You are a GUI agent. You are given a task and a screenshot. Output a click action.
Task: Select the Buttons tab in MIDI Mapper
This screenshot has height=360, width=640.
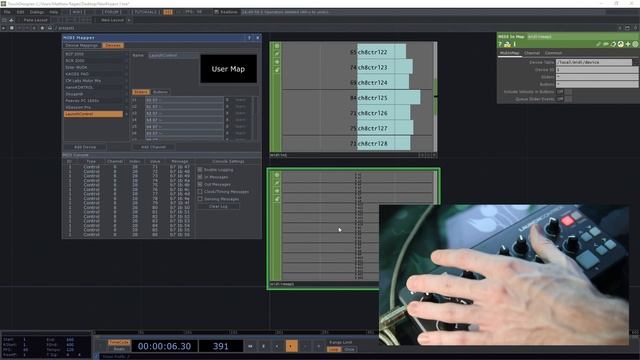160,92
